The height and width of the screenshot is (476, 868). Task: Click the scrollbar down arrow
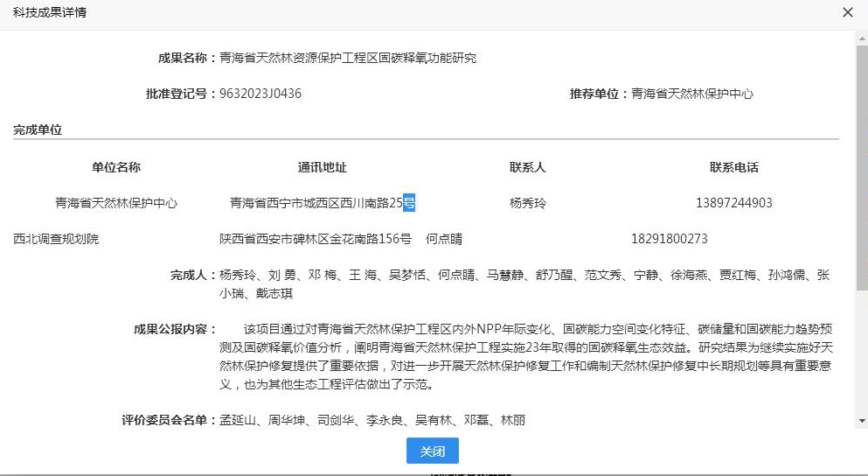[861, 423]
